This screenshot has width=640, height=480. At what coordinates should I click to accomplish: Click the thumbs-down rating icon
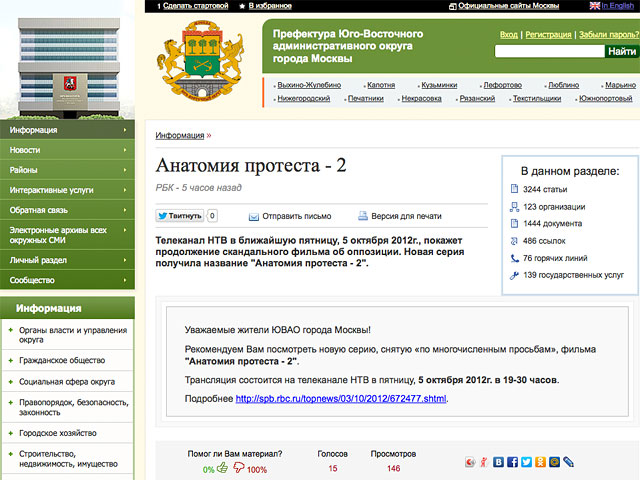coord(240,468)
